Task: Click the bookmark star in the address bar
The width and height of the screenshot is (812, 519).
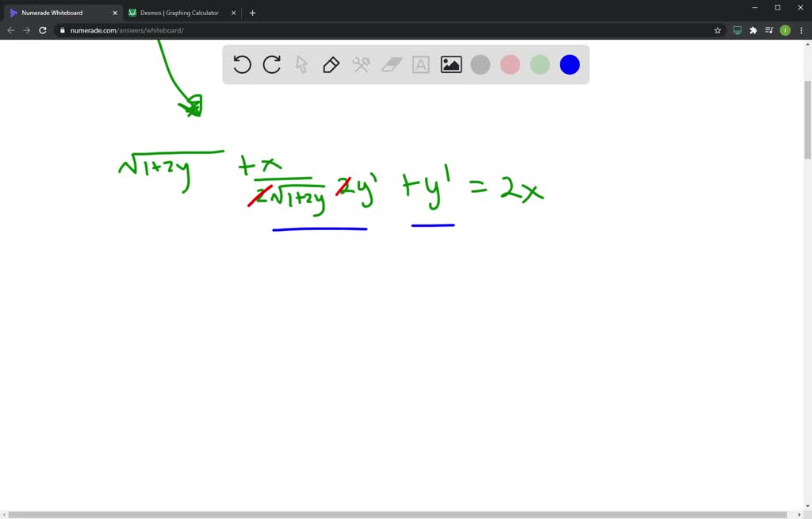Action: pyautogui.click(x=717, y=29)
